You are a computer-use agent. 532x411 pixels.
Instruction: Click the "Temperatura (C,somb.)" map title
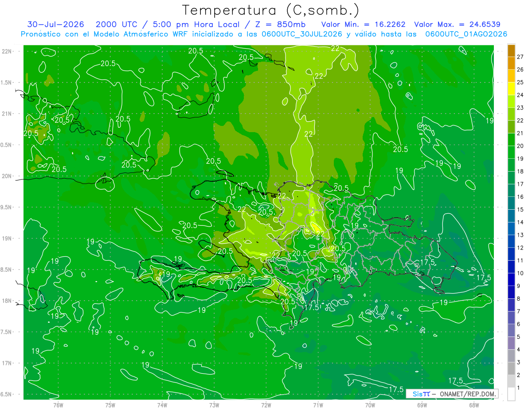[271, 10]
